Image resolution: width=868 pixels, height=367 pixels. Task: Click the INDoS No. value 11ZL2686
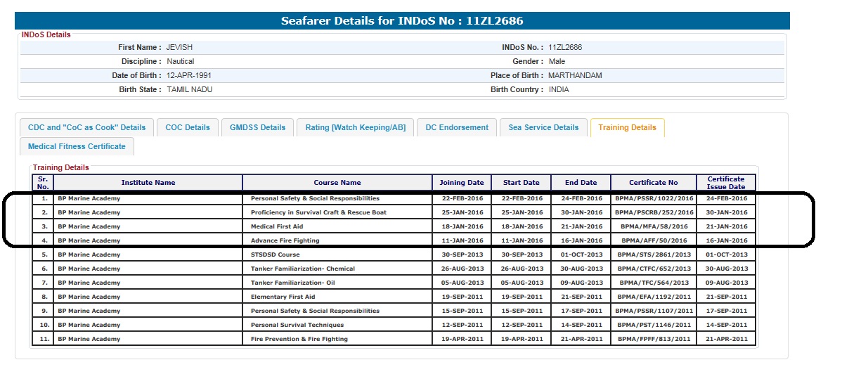[565, 48]
